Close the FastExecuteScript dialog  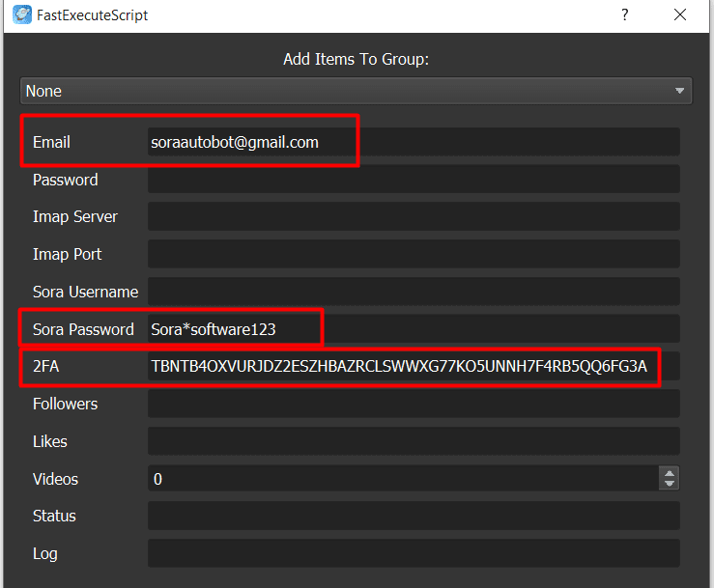pos(680,14)
